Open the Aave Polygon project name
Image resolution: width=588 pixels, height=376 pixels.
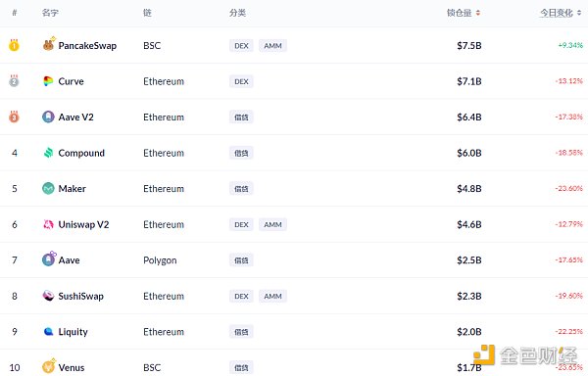[69, 260]
